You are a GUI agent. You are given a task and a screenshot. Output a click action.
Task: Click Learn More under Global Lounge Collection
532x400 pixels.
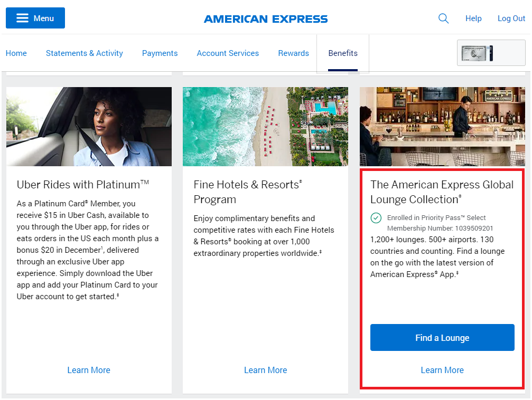coord(442,370)
